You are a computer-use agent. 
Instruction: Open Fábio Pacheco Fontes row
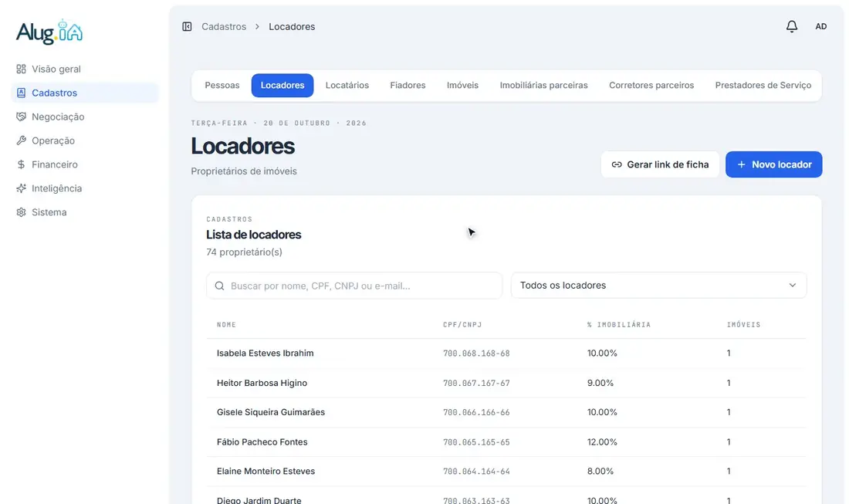tap(506, 441)
